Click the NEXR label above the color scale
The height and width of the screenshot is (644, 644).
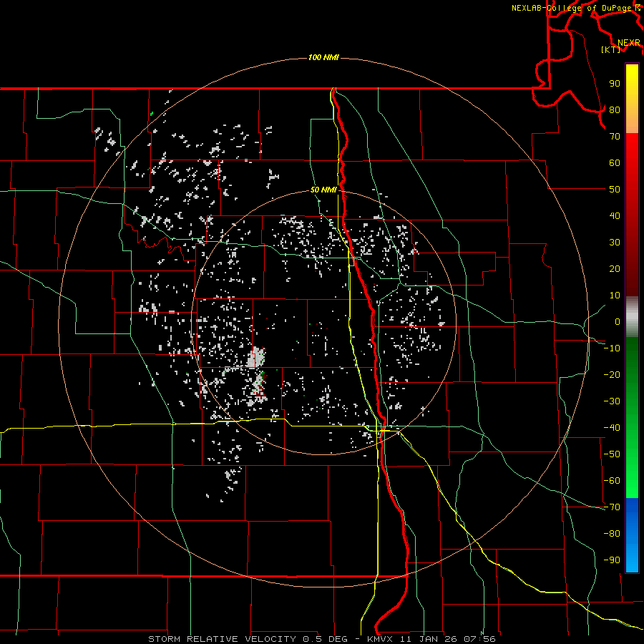click(629, 43)
